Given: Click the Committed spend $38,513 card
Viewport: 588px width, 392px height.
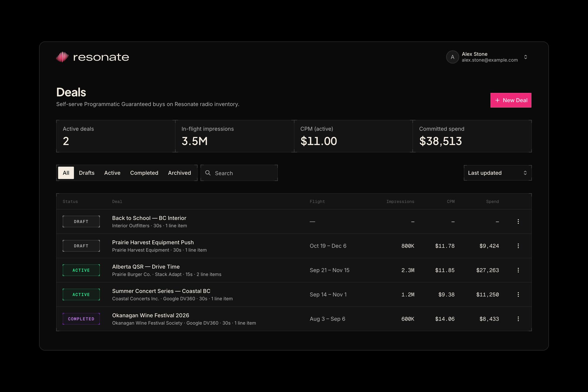Looking at the screenshot, I should point(472,136).
